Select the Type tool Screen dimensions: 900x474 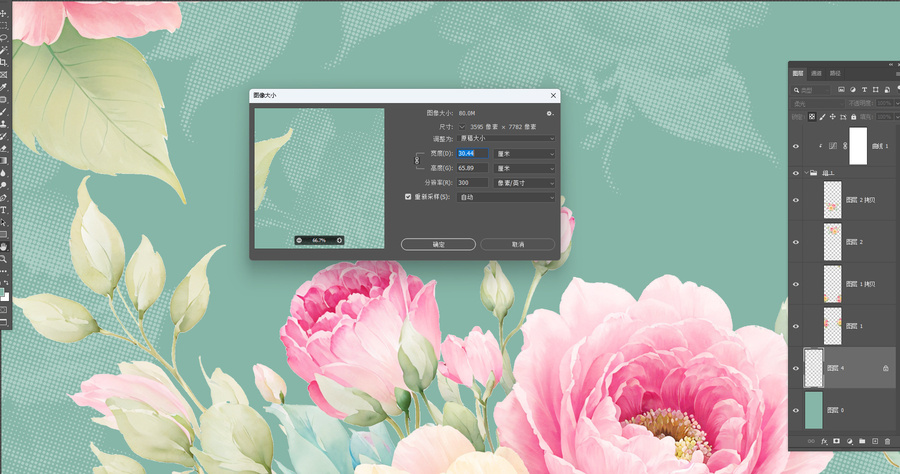tap(3, 210)
